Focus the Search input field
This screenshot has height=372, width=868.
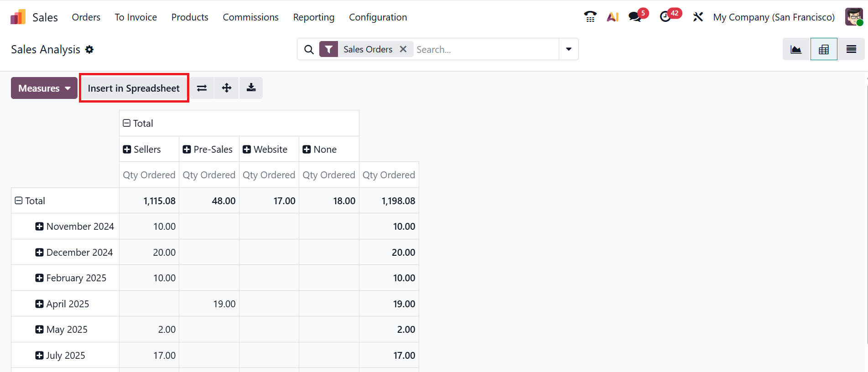pyautogui.click(x=486, y=49)
